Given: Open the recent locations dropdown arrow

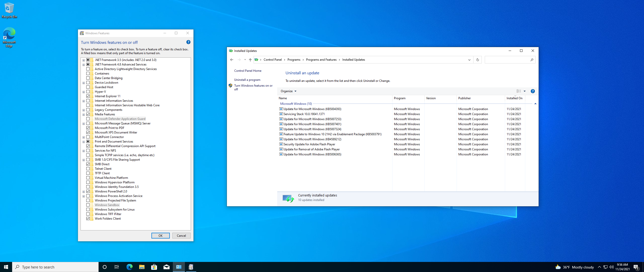Looking at the screenshot, I should point(245,60).
